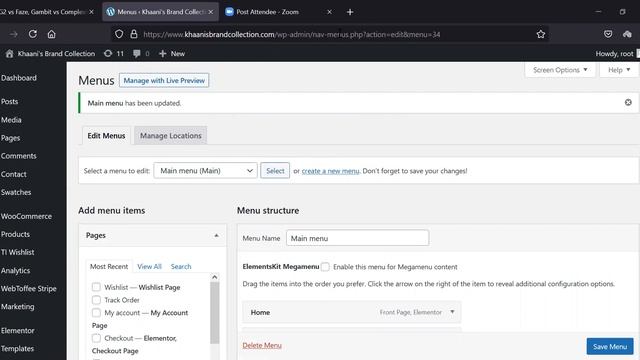Image resolution: width=640 pixels, height=360 pixels.
Task: Open Analytics in the admin sidebar
Action: tap(16, 271)
